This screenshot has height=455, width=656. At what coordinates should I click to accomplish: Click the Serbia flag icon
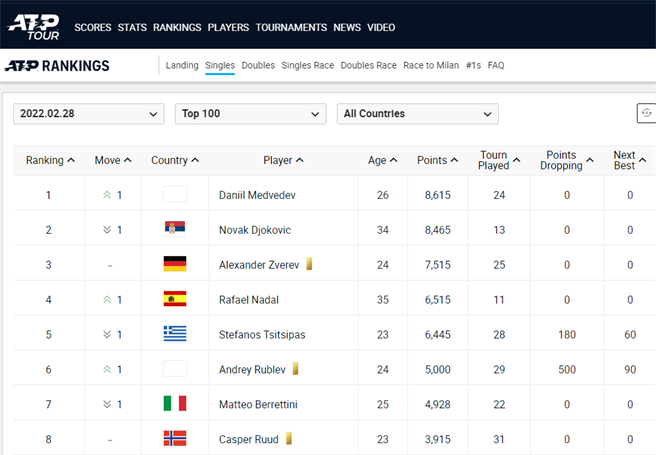point(175,230)
